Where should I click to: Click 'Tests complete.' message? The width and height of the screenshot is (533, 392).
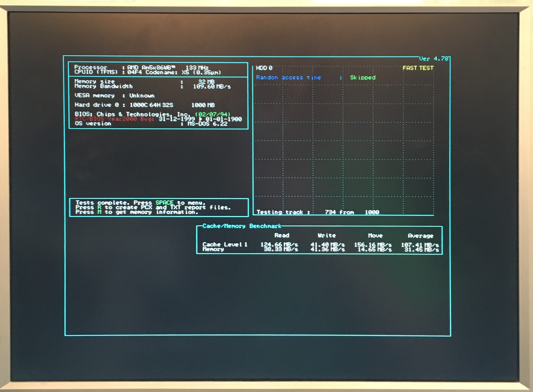point(103,203)
